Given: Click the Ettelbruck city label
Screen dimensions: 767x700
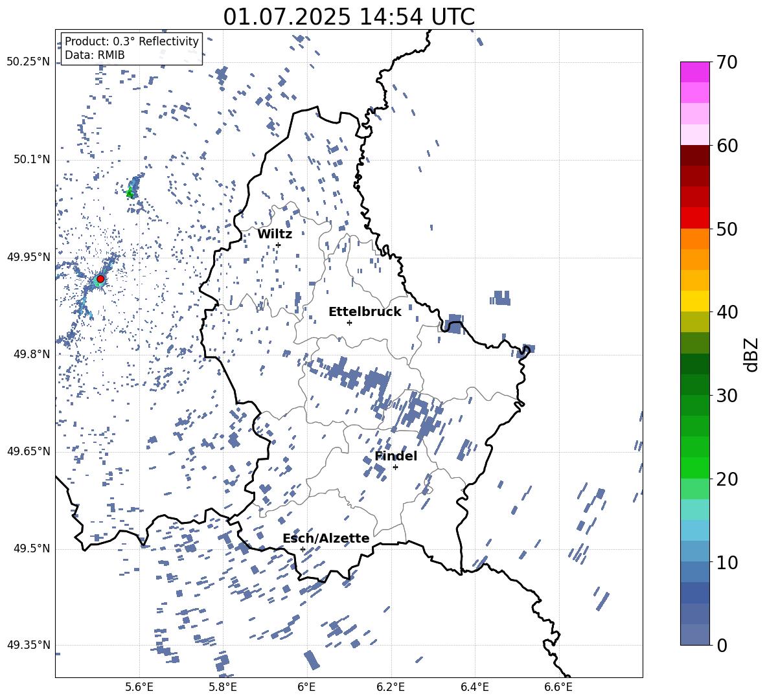Looking at the screenshot, I should pyautogui.click(x=365, y=312).
